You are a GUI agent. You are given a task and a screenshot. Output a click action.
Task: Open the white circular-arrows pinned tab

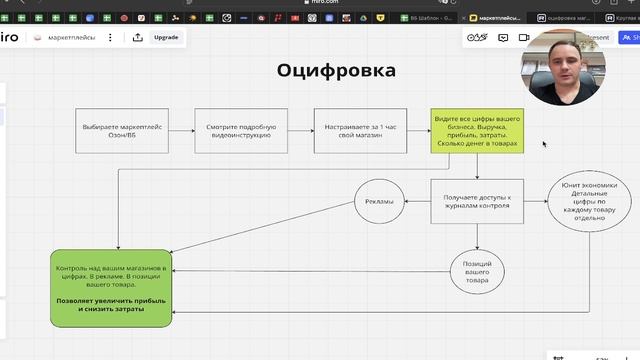(227, 18)
